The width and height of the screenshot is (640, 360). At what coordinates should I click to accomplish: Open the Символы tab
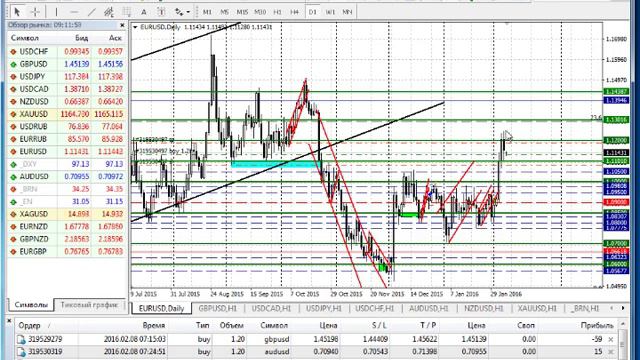click(x=31, y=305)
